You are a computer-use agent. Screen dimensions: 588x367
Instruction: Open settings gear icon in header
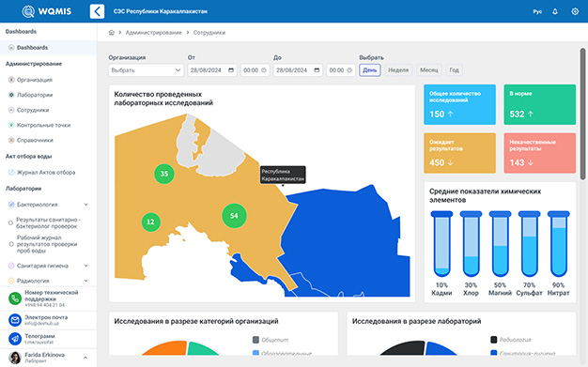click(x=575, y=11)
